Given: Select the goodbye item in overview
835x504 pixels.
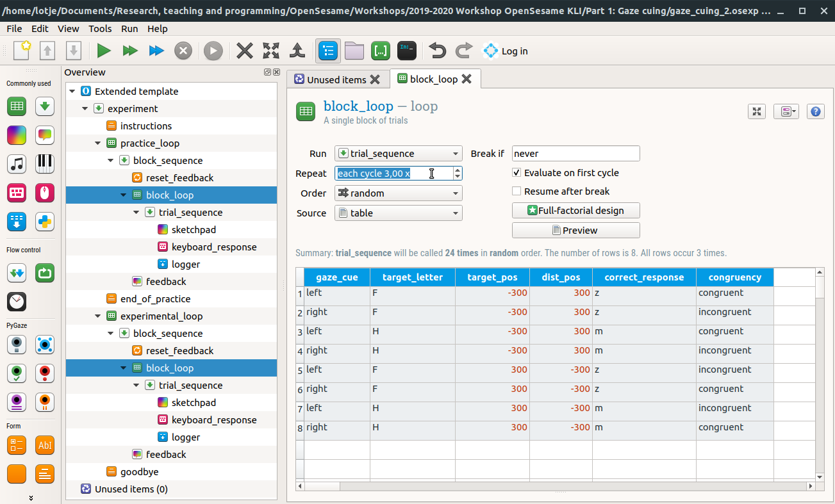Looking at the screenshot, I should [139, 472].
